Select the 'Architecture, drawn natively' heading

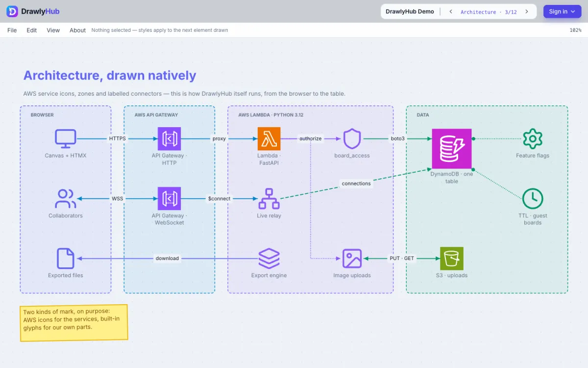point(110,76)
